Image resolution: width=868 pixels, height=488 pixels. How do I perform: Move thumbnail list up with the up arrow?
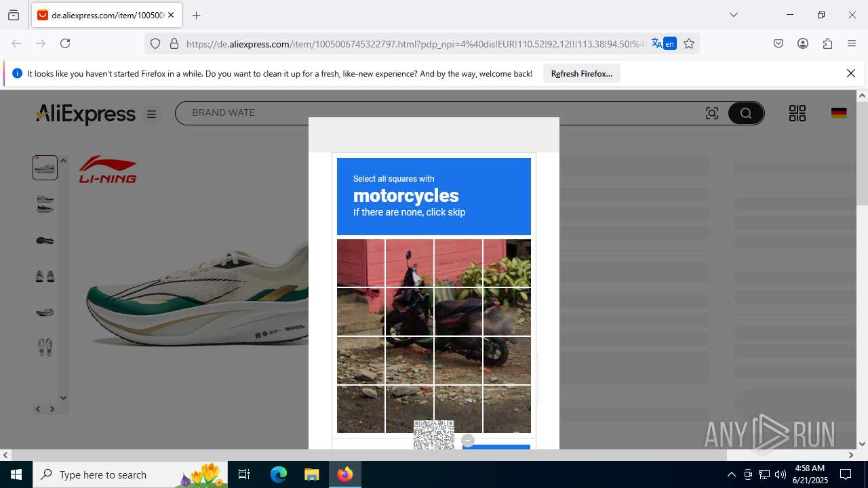click(63, 161)
